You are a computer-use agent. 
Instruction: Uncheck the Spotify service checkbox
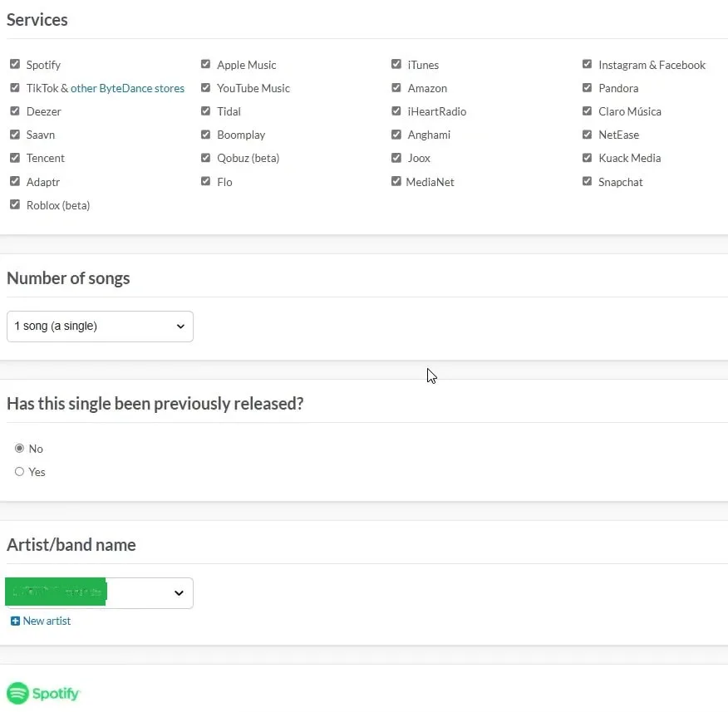coord(15,64)
